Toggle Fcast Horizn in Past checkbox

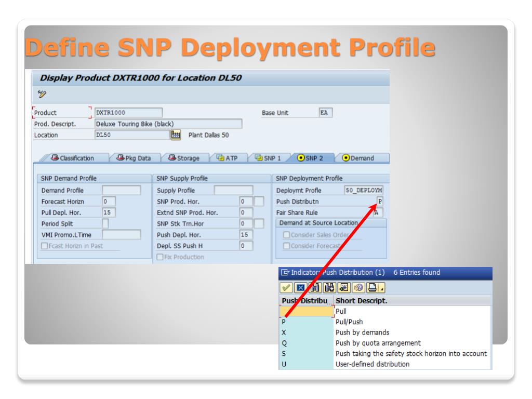point(44,246)
